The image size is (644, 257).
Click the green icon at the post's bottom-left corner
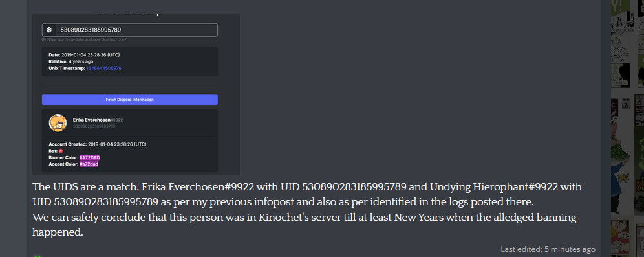[38, 255]
